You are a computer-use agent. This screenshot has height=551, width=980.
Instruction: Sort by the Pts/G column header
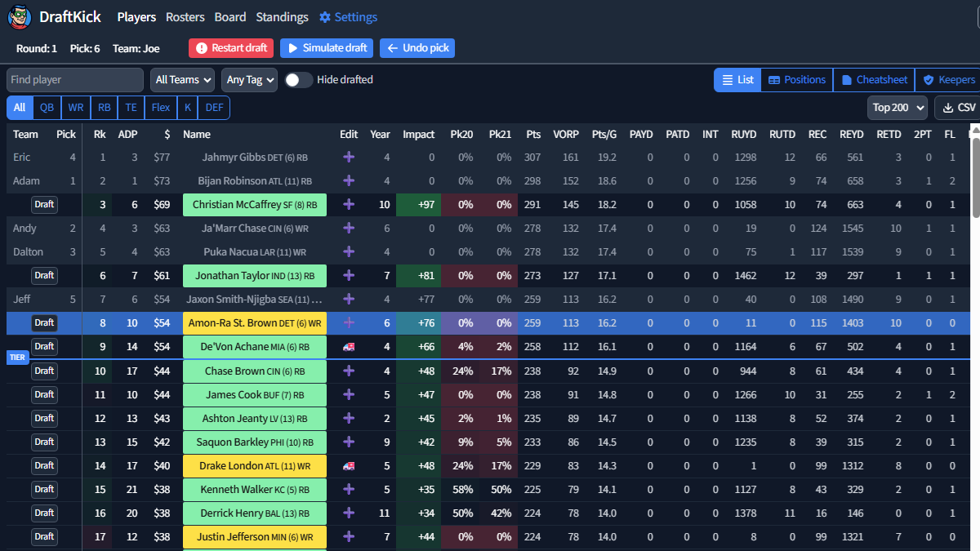point(604,135)
